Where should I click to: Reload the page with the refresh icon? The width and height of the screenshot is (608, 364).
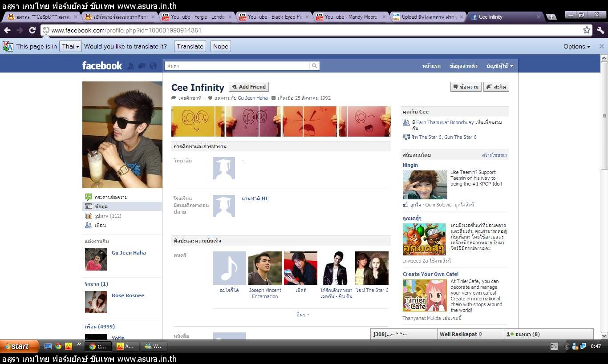(x=32, y=30)
